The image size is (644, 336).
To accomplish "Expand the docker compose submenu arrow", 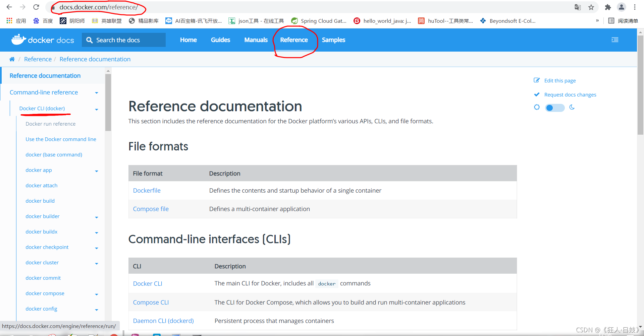I will (97, 294).
